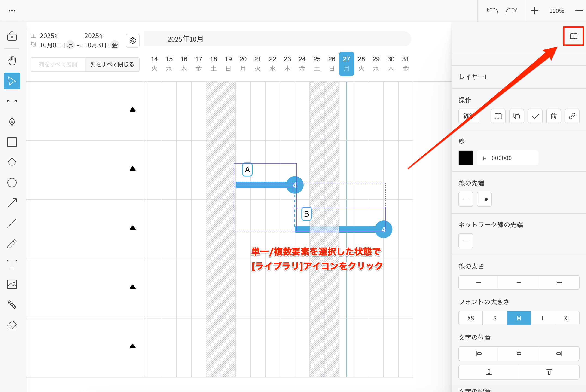
Task: Select font size XS option
Action: pos(470,318)
